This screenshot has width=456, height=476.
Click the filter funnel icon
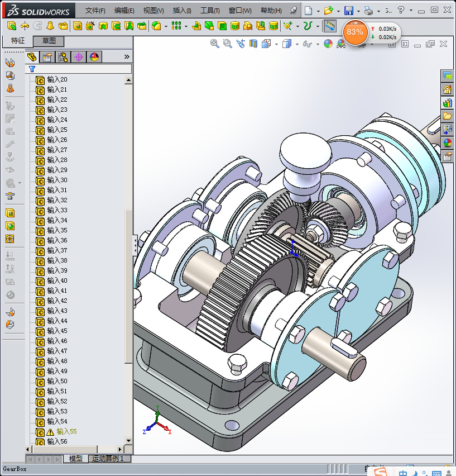pos(32,69)
